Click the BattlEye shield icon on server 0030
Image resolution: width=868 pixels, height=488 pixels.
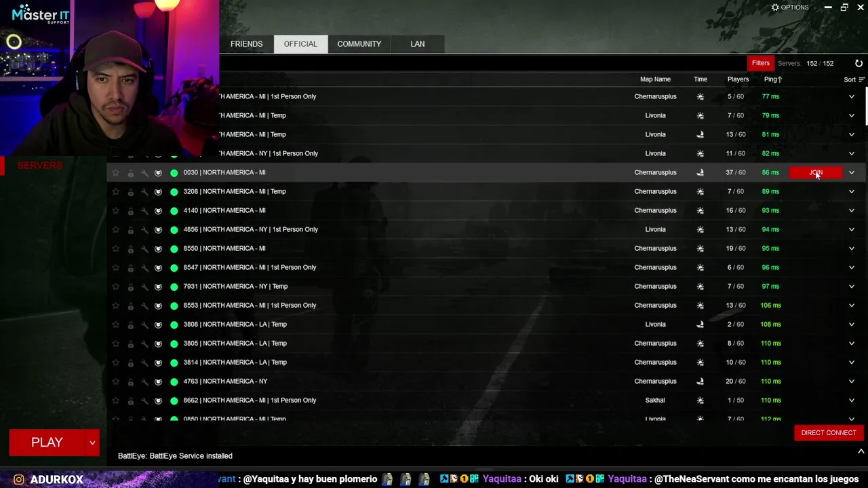pos(158,173)
